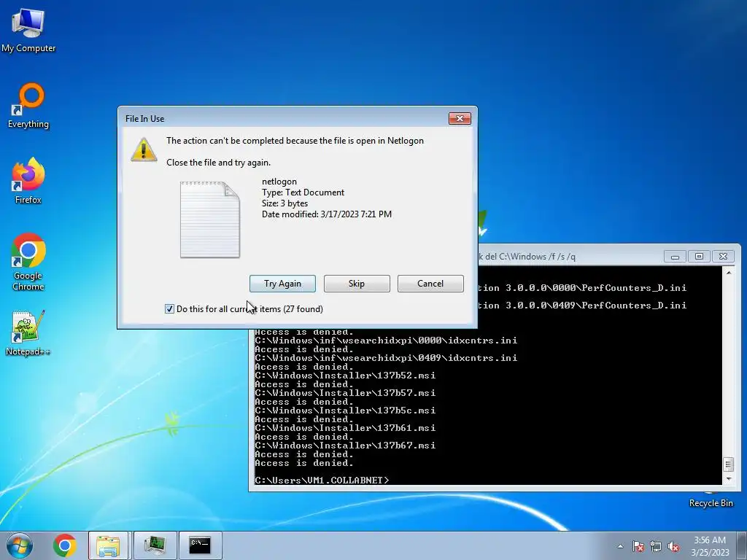
Task: Click the Command Prompt scrollbar thumb
Action: [729, 464]
